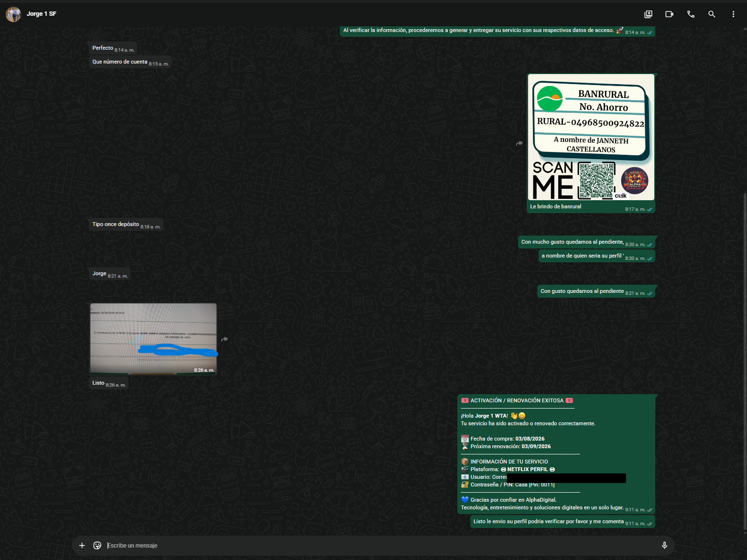Viewport: 747px width, 560px height.
Task: Click the 'Plataforma: NETFLIX PERFIL' line
Action: pos(508,469)
